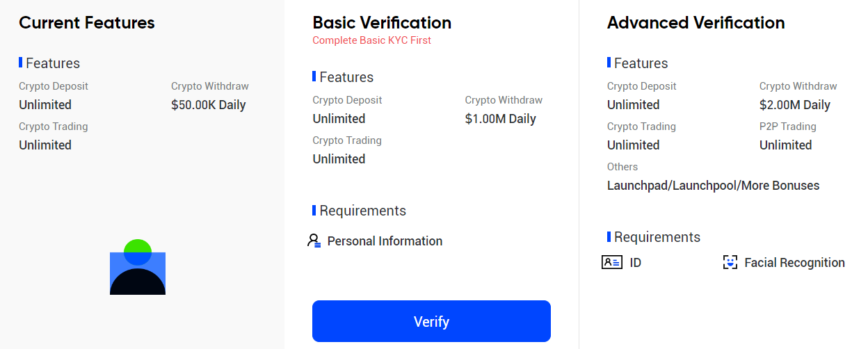868x349 pixels.
Task: Click the Personal Information requirement label
Action: (x=385, y=241)
